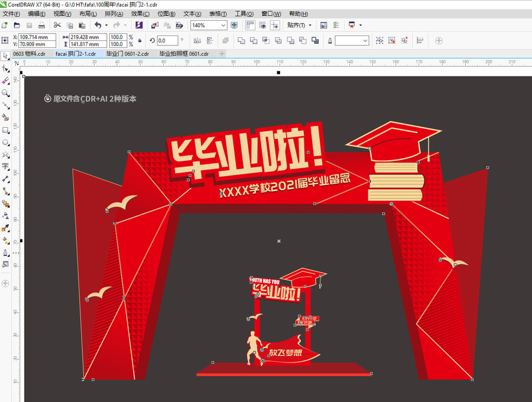Viewport: 532px width, 402px height.
Task: Open the 视图(V) menu
Action: (63, 14)
